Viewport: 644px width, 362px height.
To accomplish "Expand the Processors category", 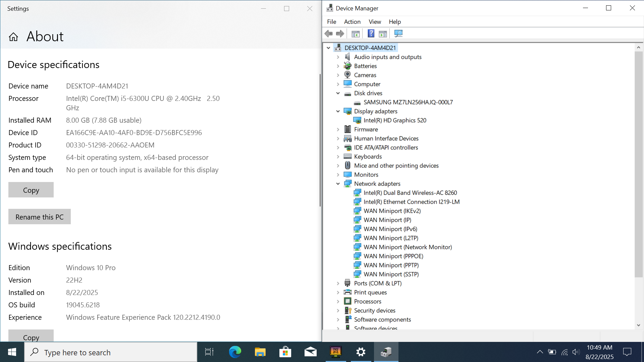I will pos(338,301).
